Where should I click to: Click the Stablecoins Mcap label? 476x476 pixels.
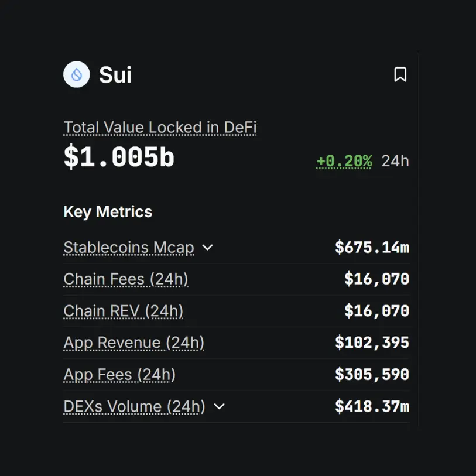click(129, 248)
